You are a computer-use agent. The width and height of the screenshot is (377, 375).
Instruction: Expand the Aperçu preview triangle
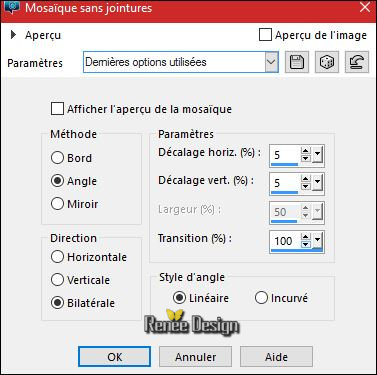pos(13,35)
